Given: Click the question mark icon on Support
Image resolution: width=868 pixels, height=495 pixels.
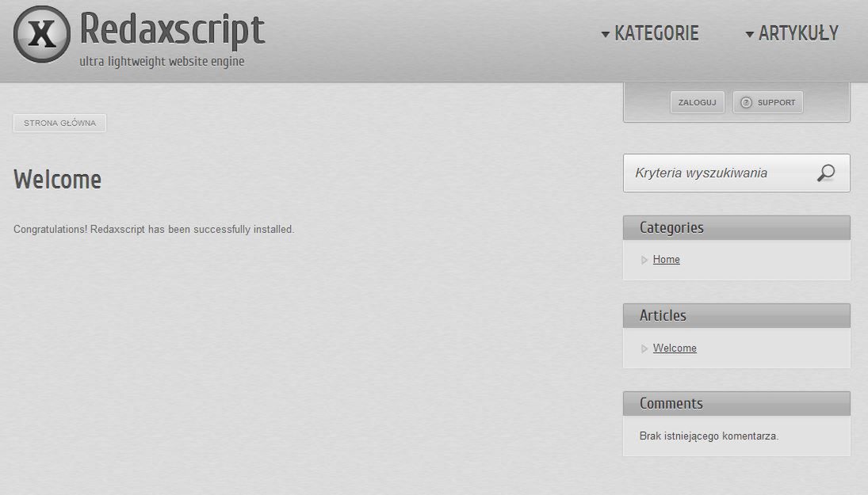Looking at the screenshot, I should click(x=746, y=102).
